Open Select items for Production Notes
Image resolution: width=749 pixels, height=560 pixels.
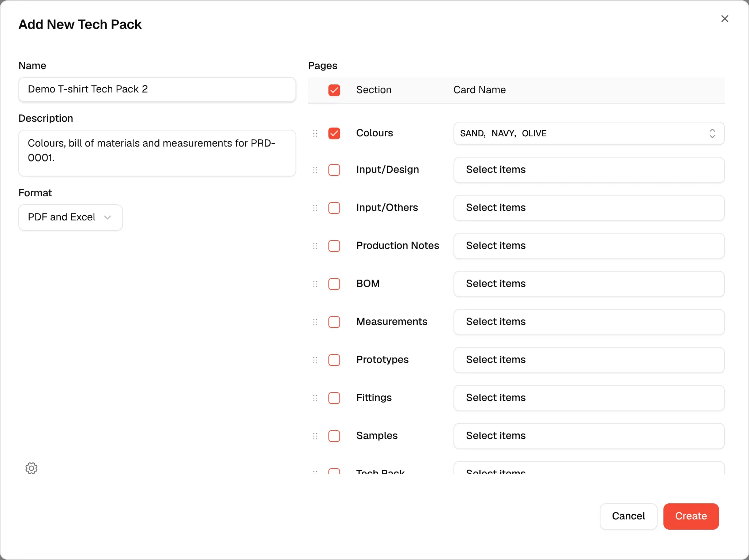[589, 246]
